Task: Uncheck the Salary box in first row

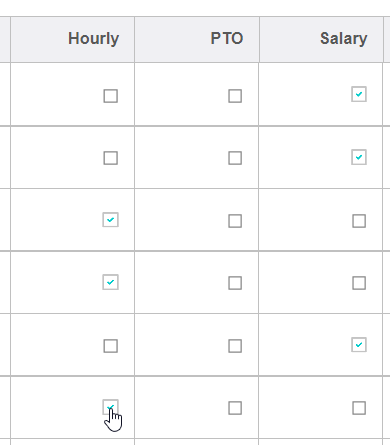Action: (x=359, y=94)
